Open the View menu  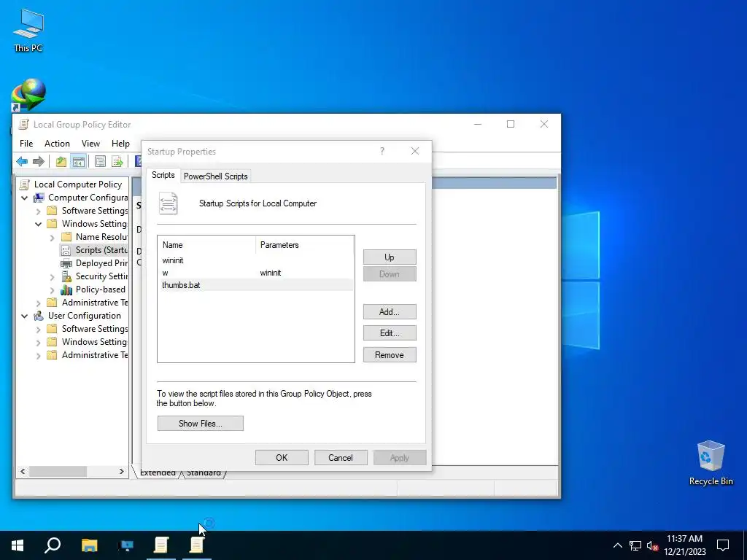[90, 144]
